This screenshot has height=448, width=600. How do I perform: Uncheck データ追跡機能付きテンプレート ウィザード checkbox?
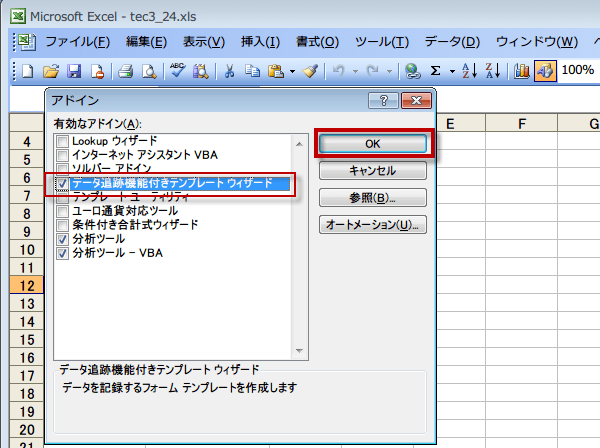click(x=62, y=183)
